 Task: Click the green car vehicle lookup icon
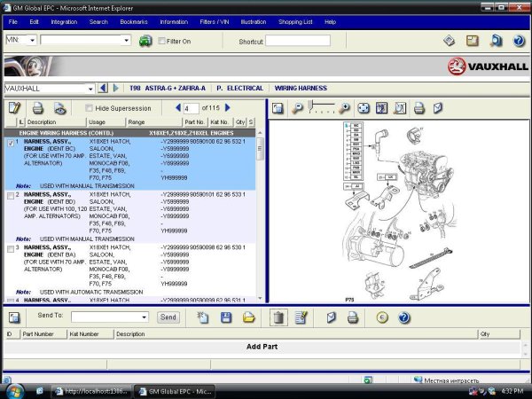(145, 41)
